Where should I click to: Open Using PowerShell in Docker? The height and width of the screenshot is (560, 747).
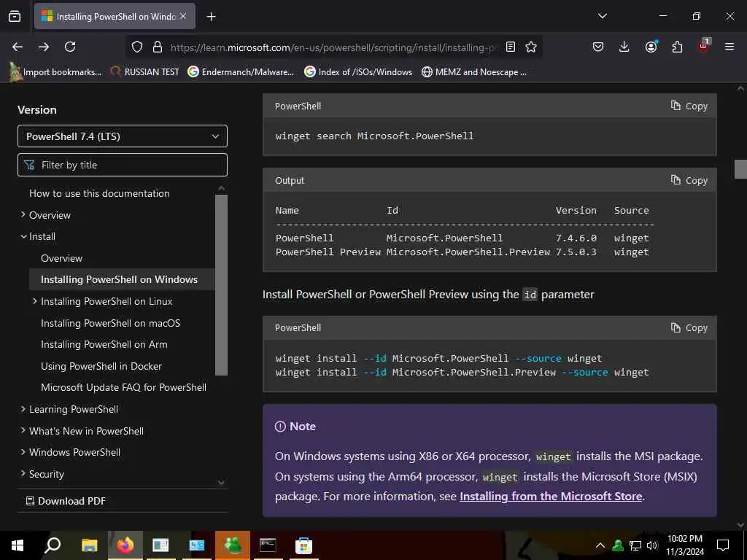[101, 366]
